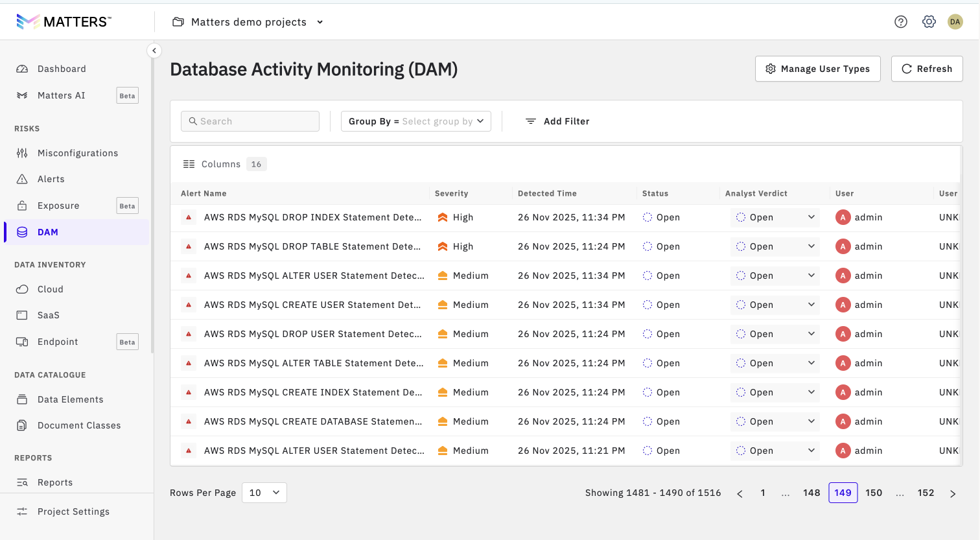Open Misconfigurations in the sidebar
This screenshot has height=540, width=980.
tap(77, 153)
